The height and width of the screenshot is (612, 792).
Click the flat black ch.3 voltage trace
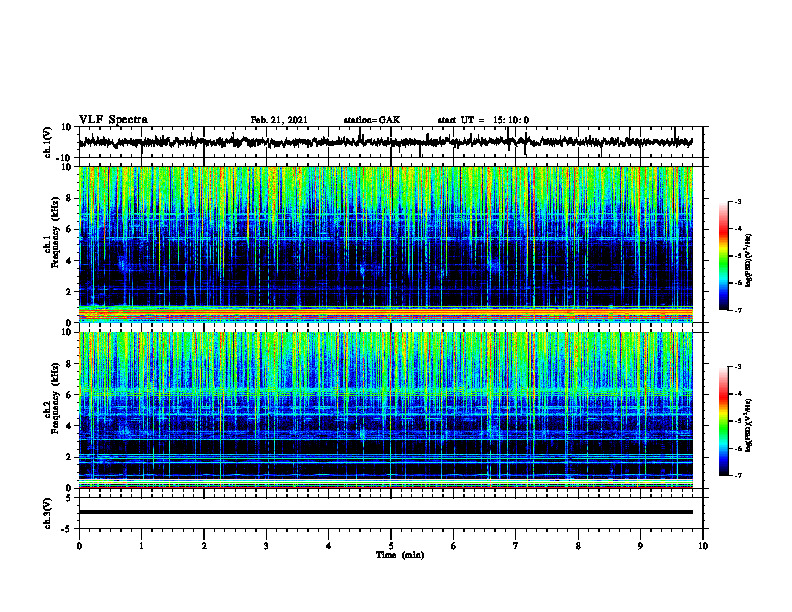(x=386, y=512)
